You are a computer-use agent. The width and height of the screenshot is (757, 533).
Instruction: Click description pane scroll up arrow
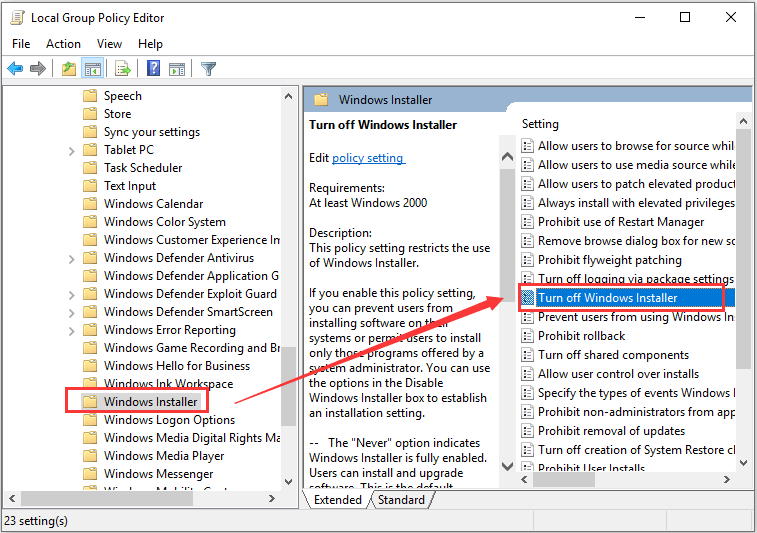(x=507, y=156)
